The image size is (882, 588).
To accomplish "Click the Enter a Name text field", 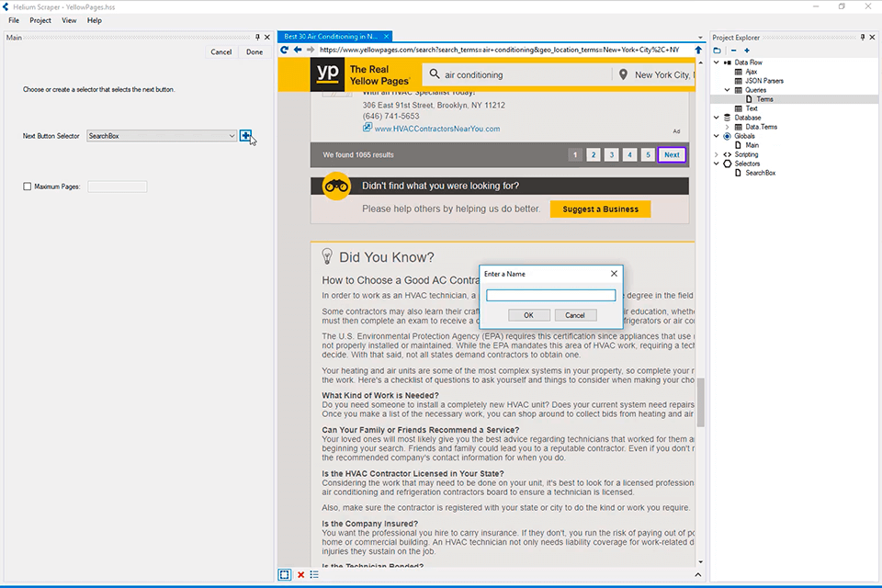I will (x=550, y=296).
